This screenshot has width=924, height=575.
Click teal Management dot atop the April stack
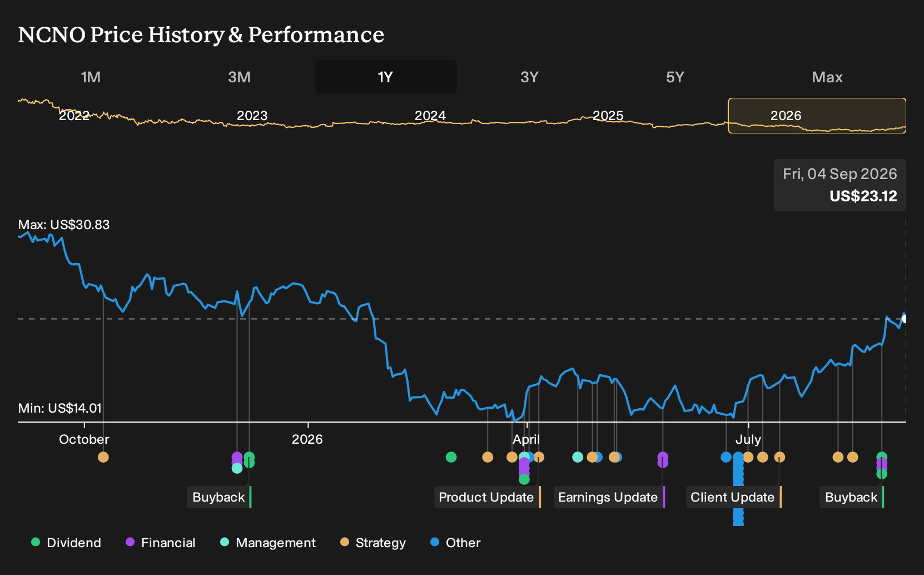[524, 457]
